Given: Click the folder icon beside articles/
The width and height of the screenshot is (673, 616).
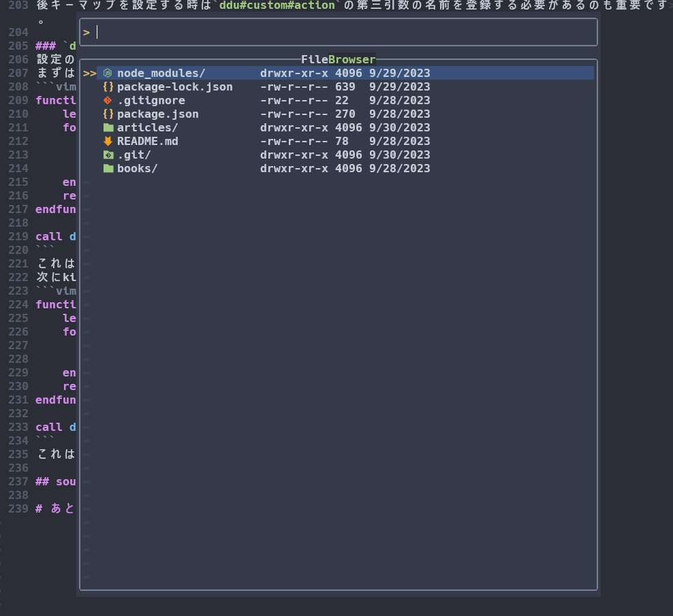Looking at the screenshot, I should click(108, 128).
